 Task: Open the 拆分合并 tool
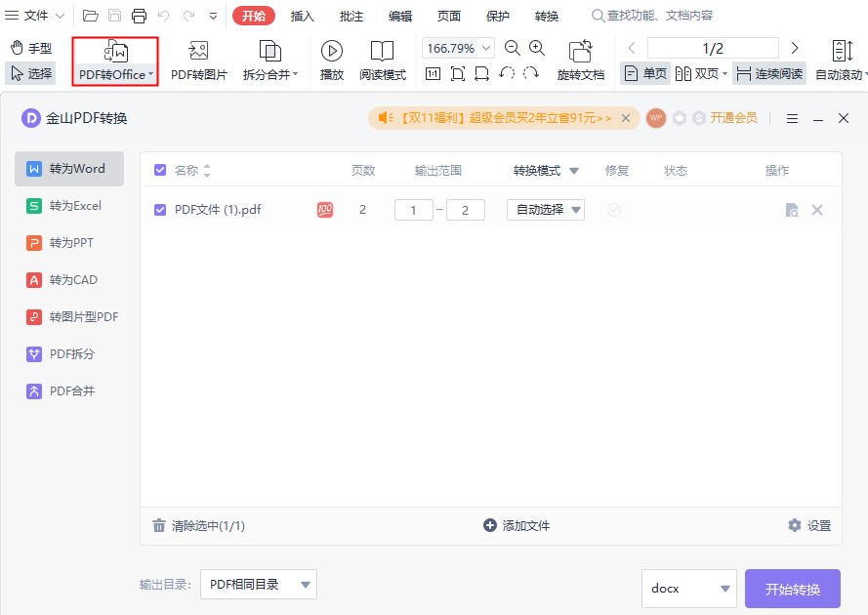(x=270, y=61)
